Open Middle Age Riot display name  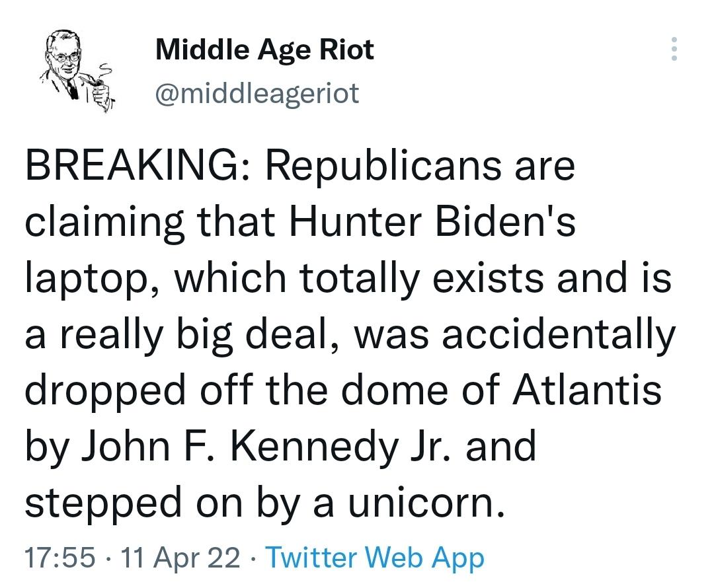click(264, 49)
